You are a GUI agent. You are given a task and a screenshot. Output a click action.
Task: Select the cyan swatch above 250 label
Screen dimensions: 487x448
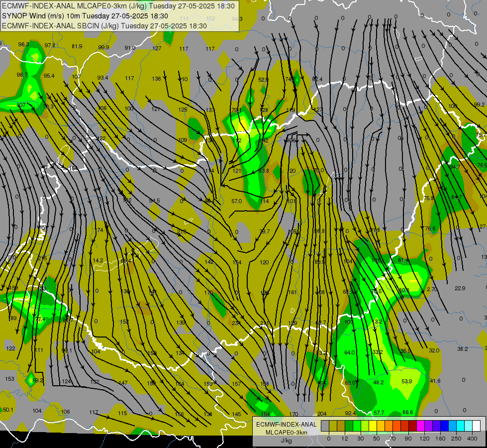pos(460,426)
